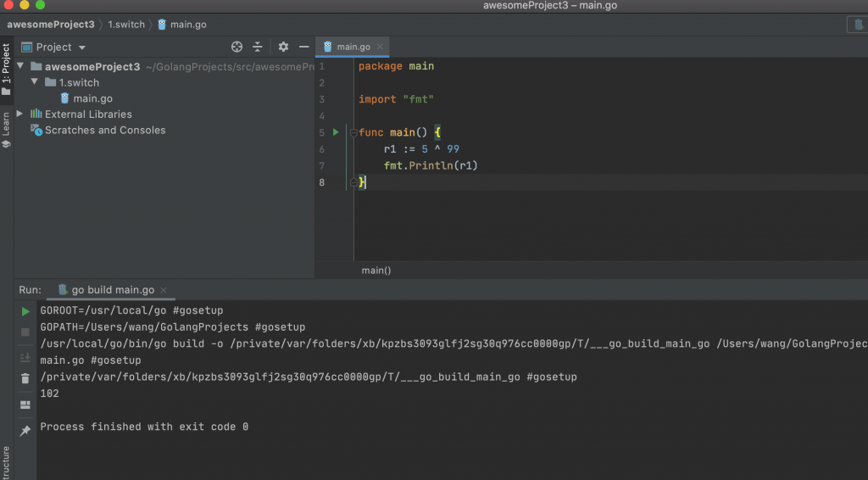Click awesomeProject3 breadcrumb in navigation bar
This screenshot has width=868, height=480.
click(x=51, y=25)
